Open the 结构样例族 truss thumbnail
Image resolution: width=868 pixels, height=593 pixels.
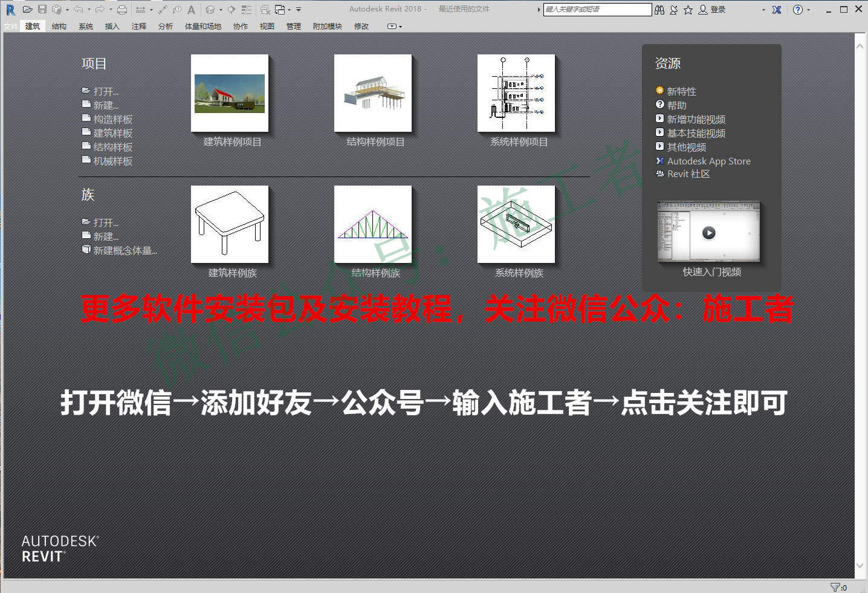click(x=373, y=224)
